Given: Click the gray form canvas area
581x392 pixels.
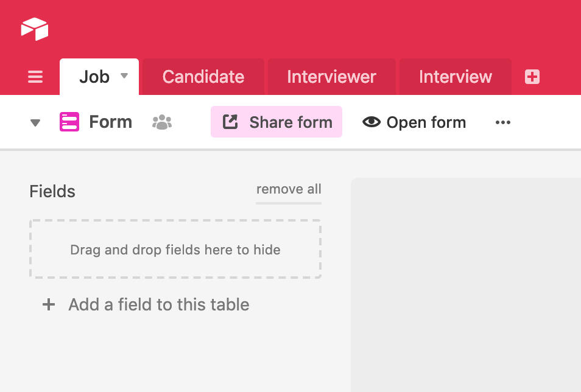Looking at the screenshot, I should click(x=466, y=285).
